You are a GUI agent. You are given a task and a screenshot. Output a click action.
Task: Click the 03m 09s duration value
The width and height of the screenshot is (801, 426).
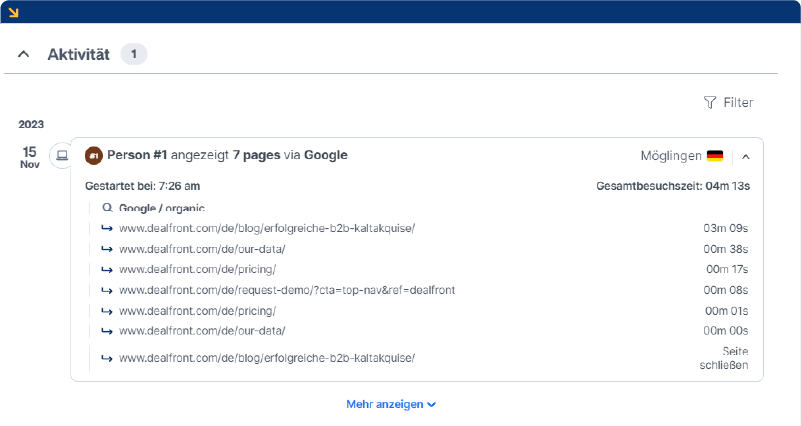725,228
